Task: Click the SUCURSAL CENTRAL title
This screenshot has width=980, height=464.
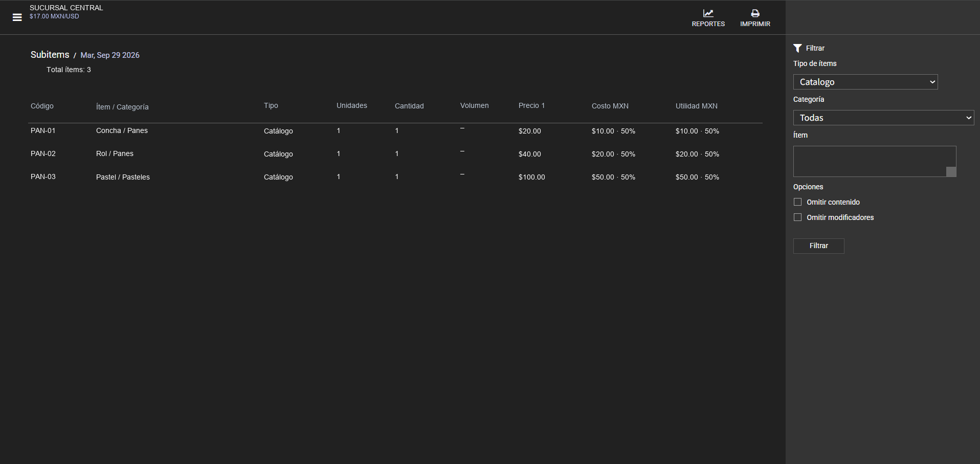Action: (x=66, y=8)
